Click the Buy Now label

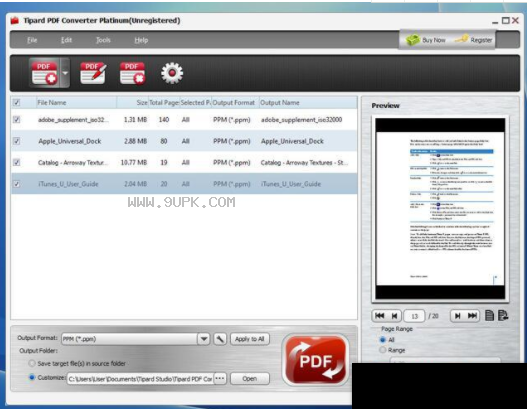click(434, 40)
